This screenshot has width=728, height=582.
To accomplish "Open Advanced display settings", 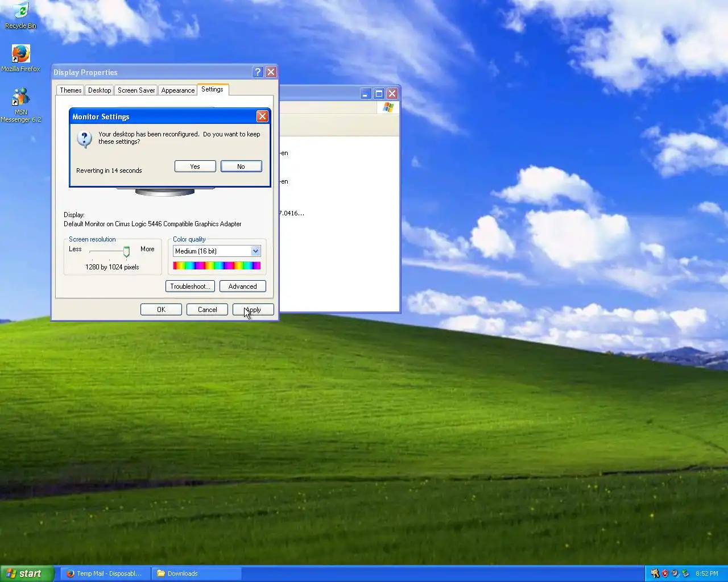I will [x=242, y=286].
